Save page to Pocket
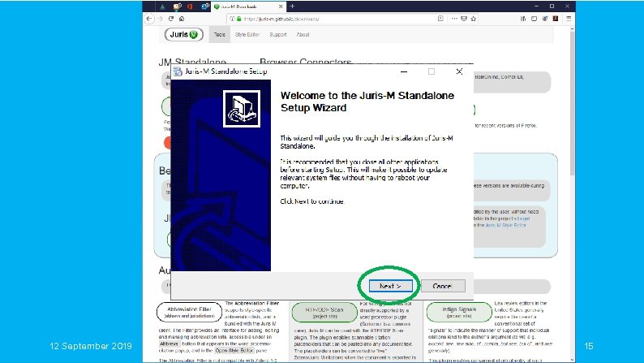Viewport: 644px width, 363px height. pos(464,19)
